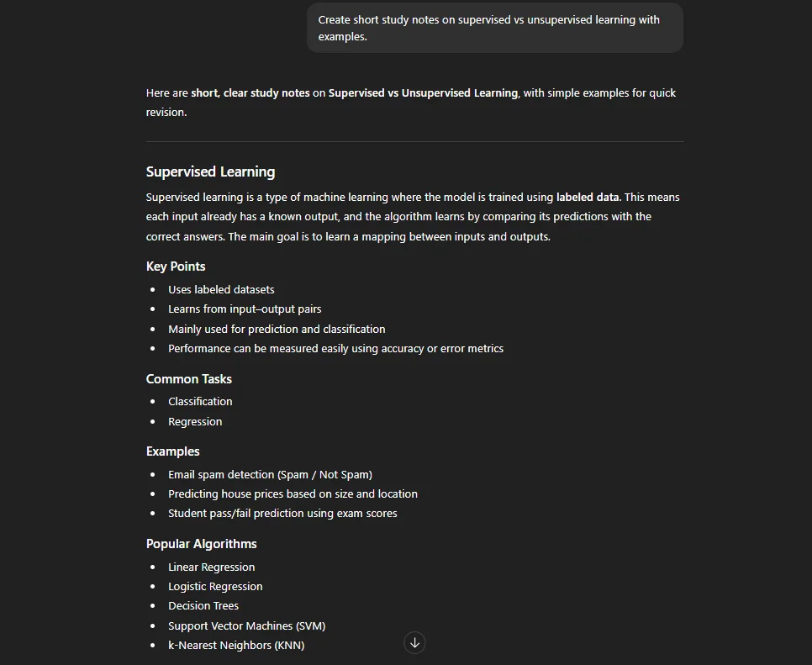Image resolution: width=812 pixels, height=665 pixels.
Task: Click the 'Common Tasks' subheading
Action: click(x=188, y=379)
